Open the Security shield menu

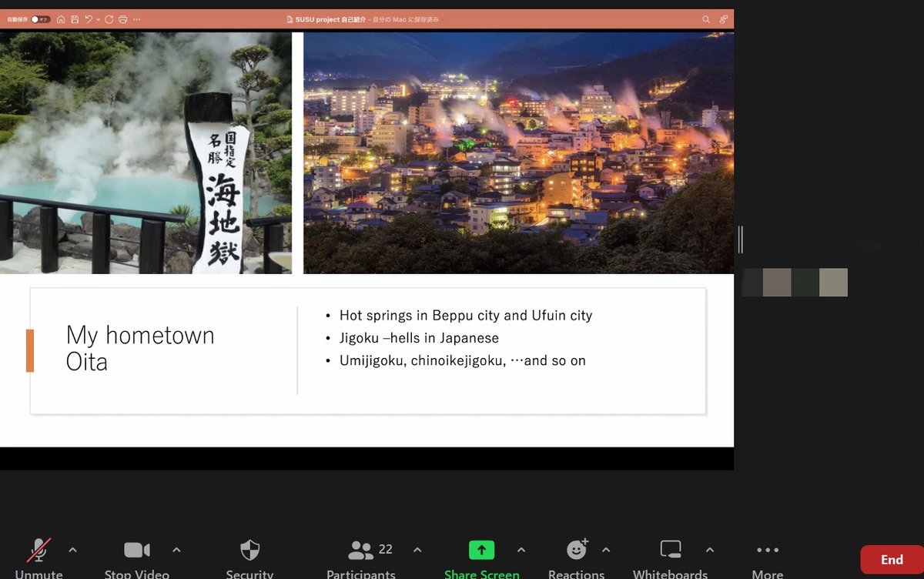coord(249,550)
